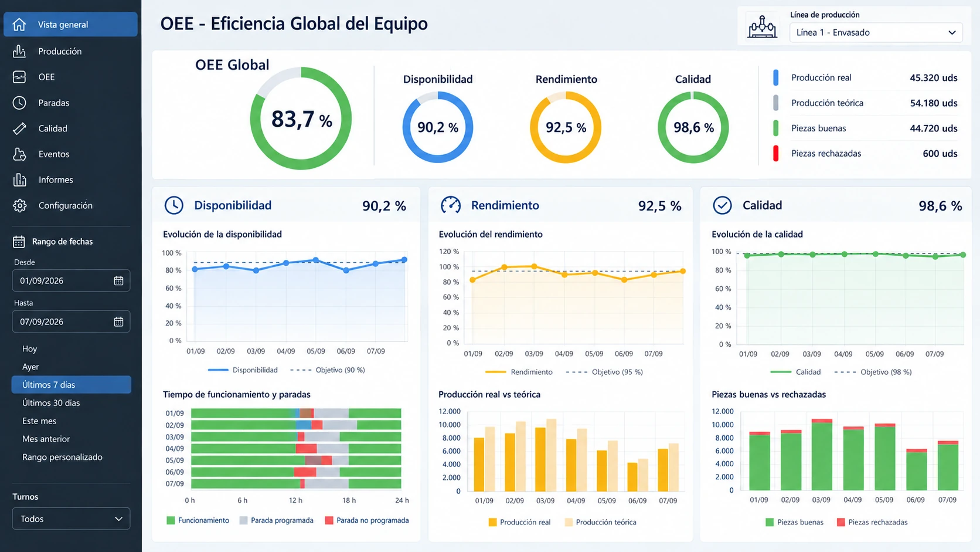980x552 pixels.
Task: Click the 45.320 uds production value
Action: 934,77
